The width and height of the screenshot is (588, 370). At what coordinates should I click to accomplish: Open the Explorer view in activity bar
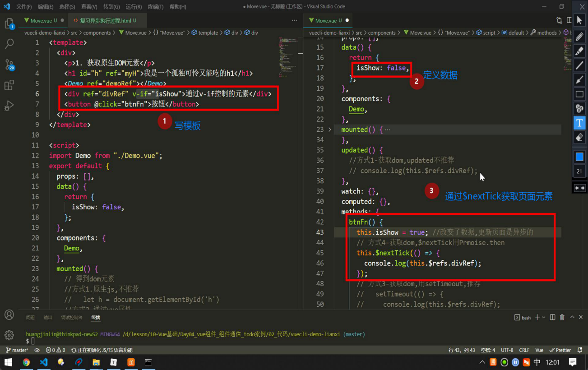9,24
